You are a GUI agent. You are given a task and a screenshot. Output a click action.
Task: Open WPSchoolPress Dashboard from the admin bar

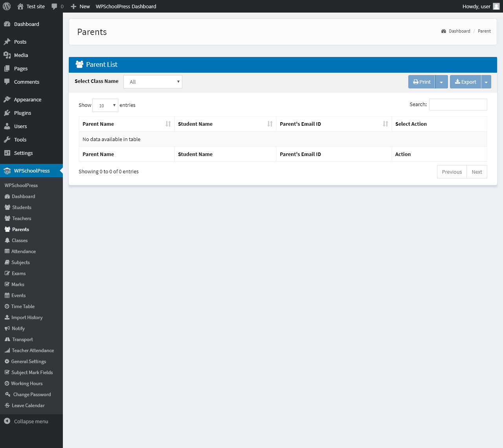coord(126,6)
